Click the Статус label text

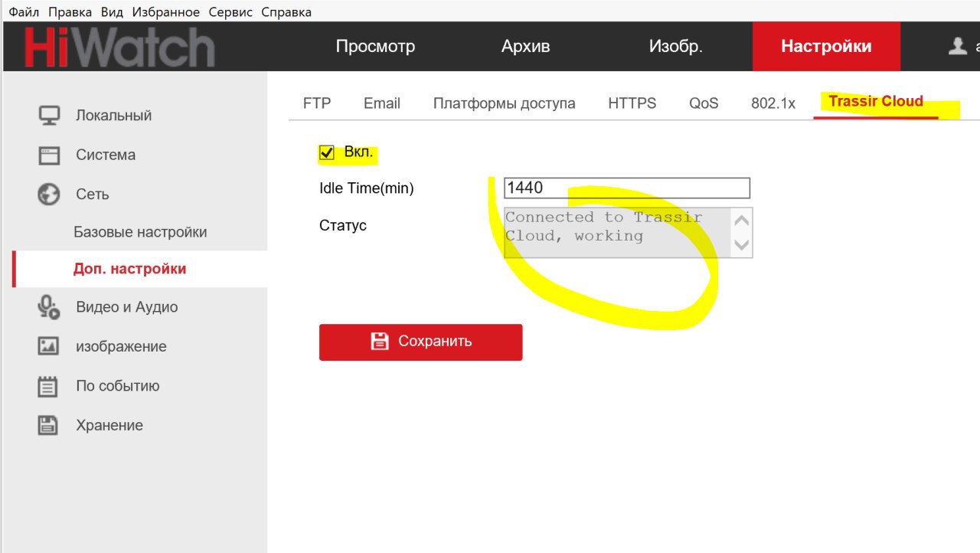pyautogui.click(x=343, y=225)
